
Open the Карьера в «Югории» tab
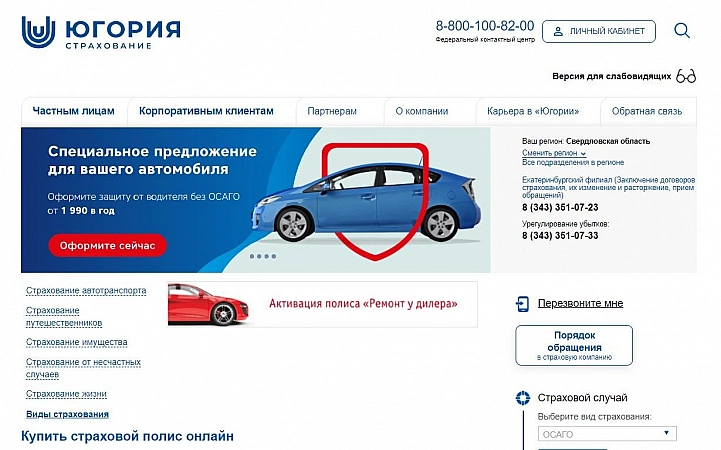pos(533,111)
